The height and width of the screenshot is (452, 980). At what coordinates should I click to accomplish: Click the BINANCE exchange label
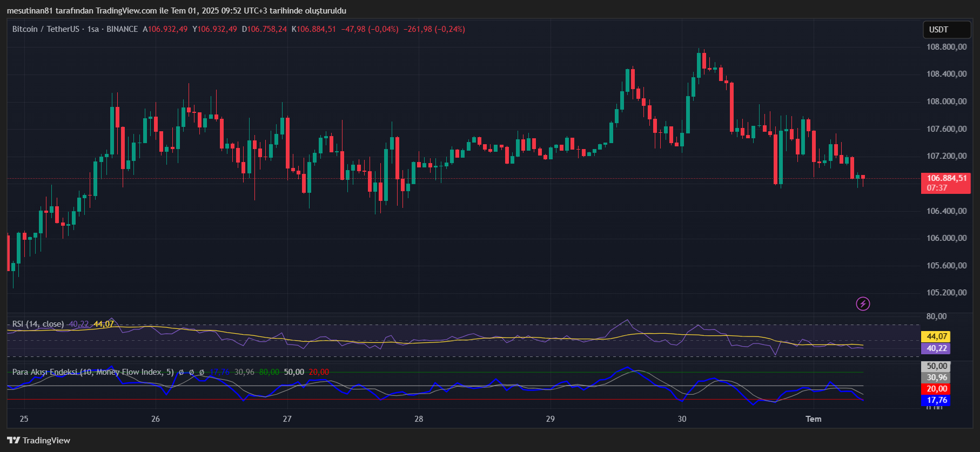click(x=122, y=29)
